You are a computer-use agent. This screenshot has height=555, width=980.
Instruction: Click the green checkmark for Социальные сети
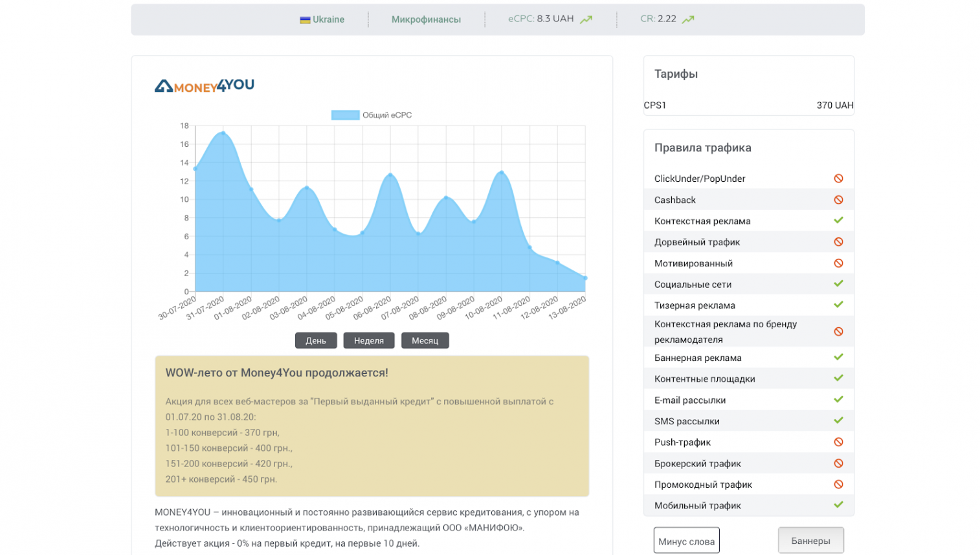[838, 284]
